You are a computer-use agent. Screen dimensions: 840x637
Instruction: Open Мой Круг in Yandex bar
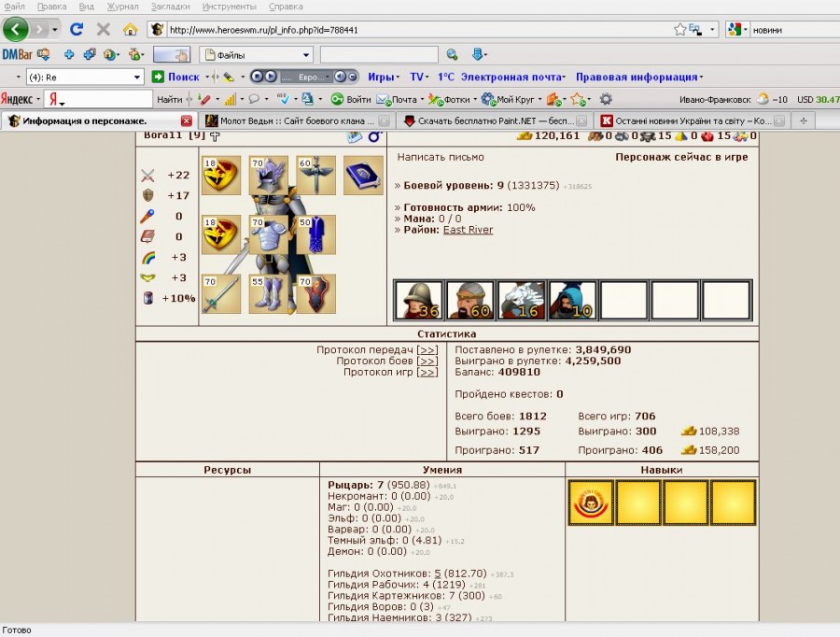[508, 99]
